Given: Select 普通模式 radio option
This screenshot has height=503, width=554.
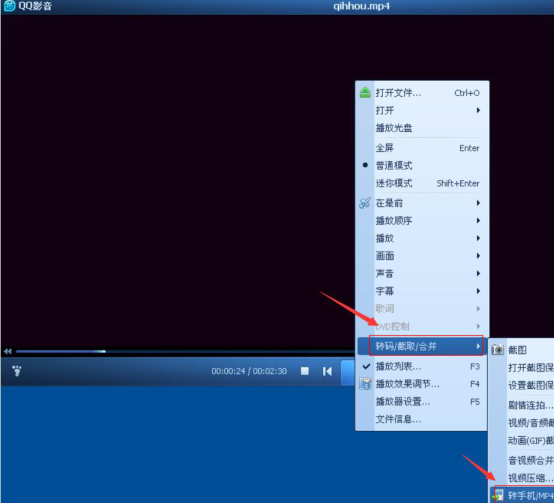Looking at the screenshot, I should [x=423, y=165].
